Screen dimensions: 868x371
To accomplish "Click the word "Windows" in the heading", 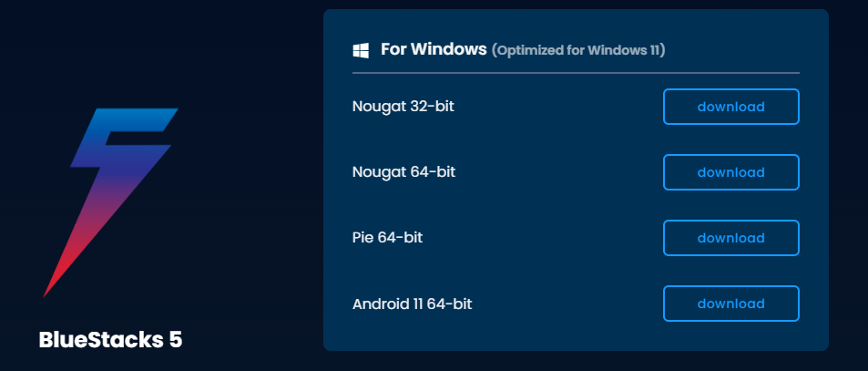I will (x=449, y=49).
